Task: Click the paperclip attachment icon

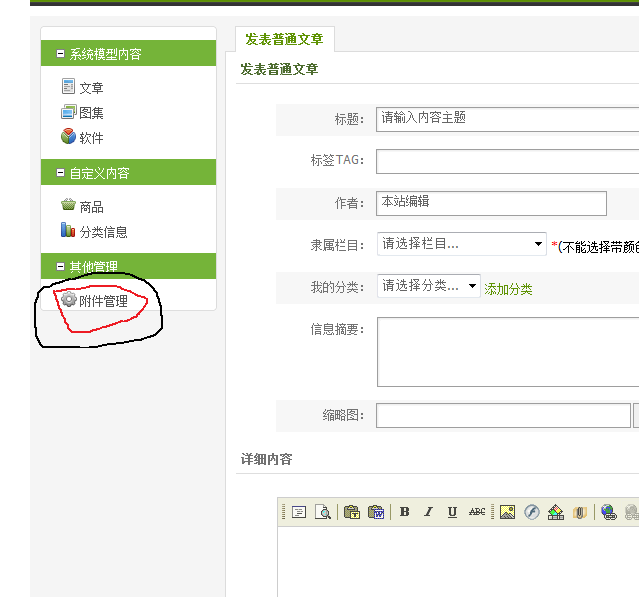Action: (x=579, y=512)
